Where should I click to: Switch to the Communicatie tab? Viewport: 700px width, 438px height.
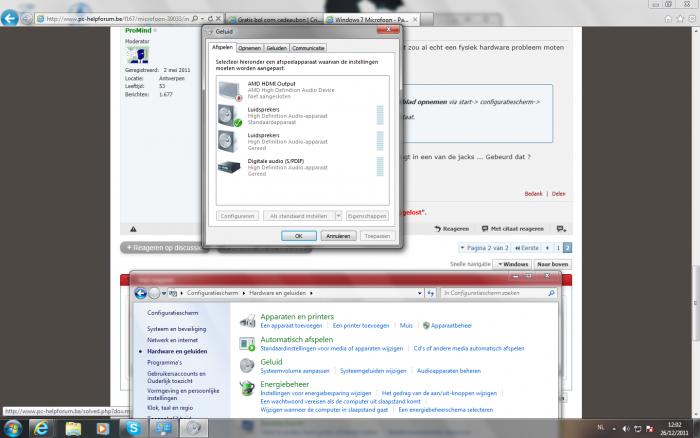308,48
